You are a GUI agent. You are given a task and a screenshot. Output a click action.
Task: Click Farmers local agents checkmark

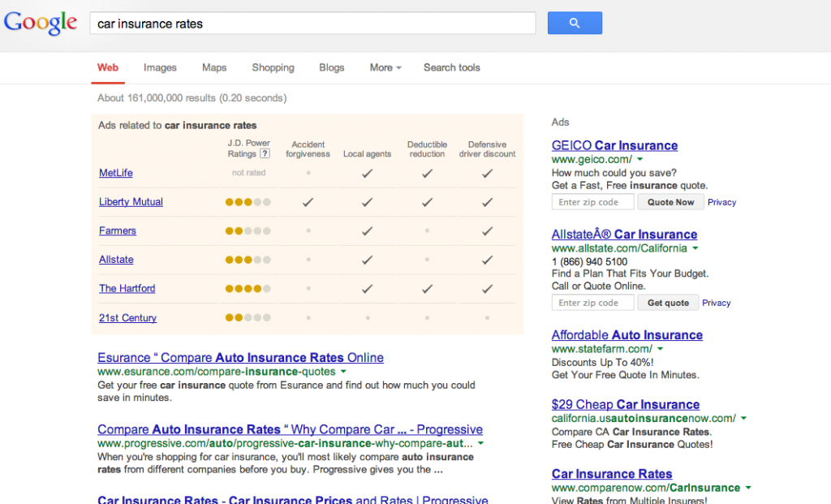pyautogui.click(x=368, y=231)
